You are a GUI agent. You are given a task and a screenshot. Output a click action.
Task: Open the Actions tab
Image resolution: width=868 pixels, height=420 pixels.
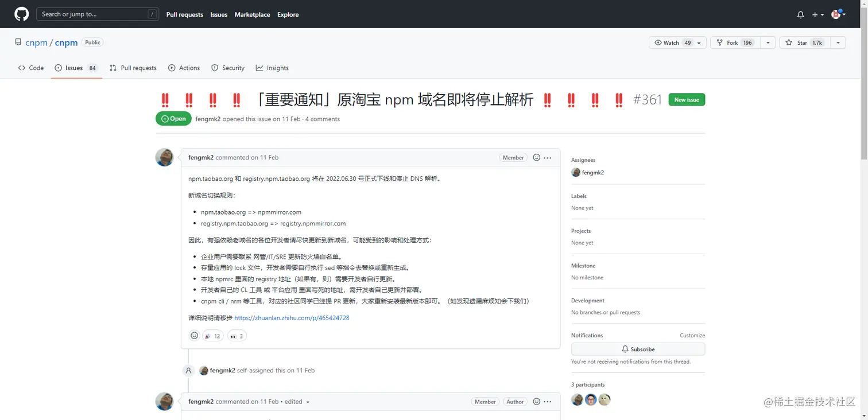coord(184,68)
